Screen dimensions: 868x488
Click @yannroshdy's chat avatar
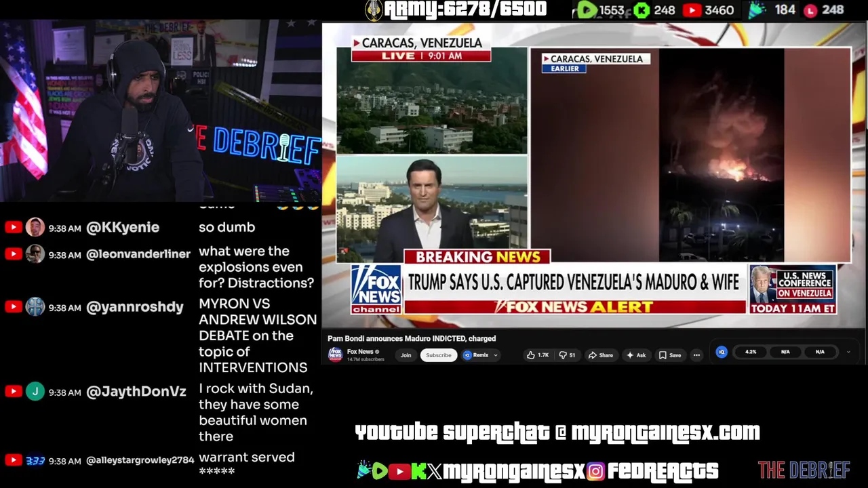35,306
